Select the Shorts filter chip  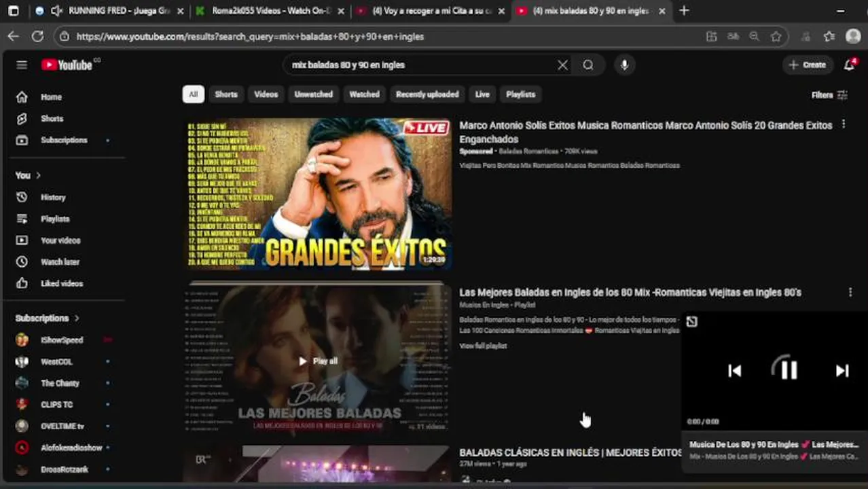pyautogui.click(x=226, y=94)
